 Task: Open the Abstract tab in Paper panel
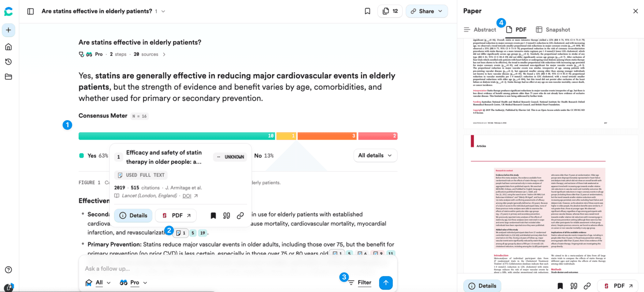(x=485, y=29)
